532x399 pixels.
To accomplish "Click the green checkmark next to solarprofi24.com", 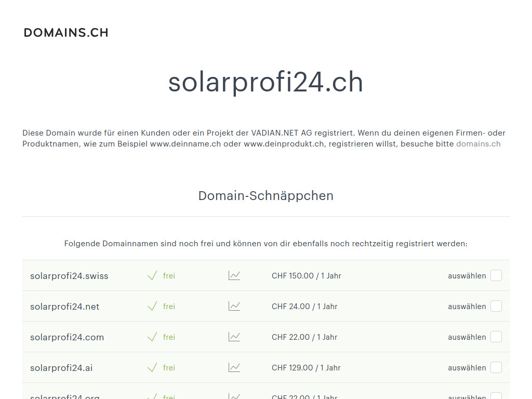I will 152,336.
